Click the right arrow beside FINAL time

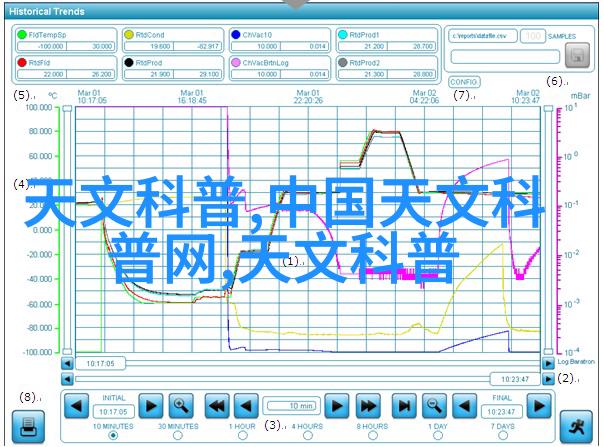click(x=539, y=405)
